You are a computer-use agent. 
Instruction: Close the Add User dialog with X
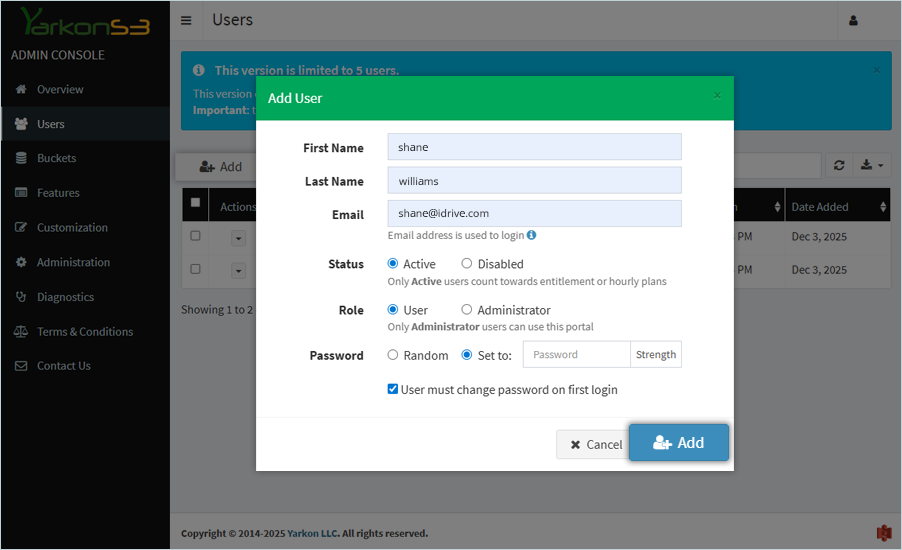pyautogui.click(x=716, y=96)
